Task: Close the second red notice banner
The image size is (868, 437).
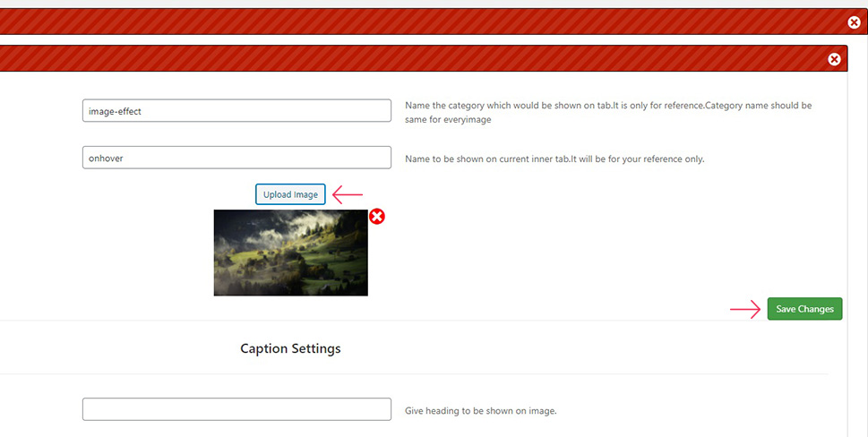Action: click(834, 59)
